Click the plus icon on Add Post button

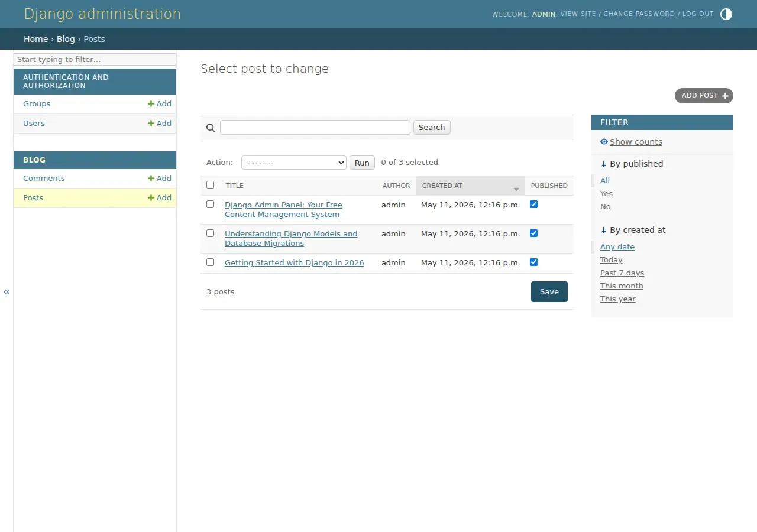tap(725, 96)
